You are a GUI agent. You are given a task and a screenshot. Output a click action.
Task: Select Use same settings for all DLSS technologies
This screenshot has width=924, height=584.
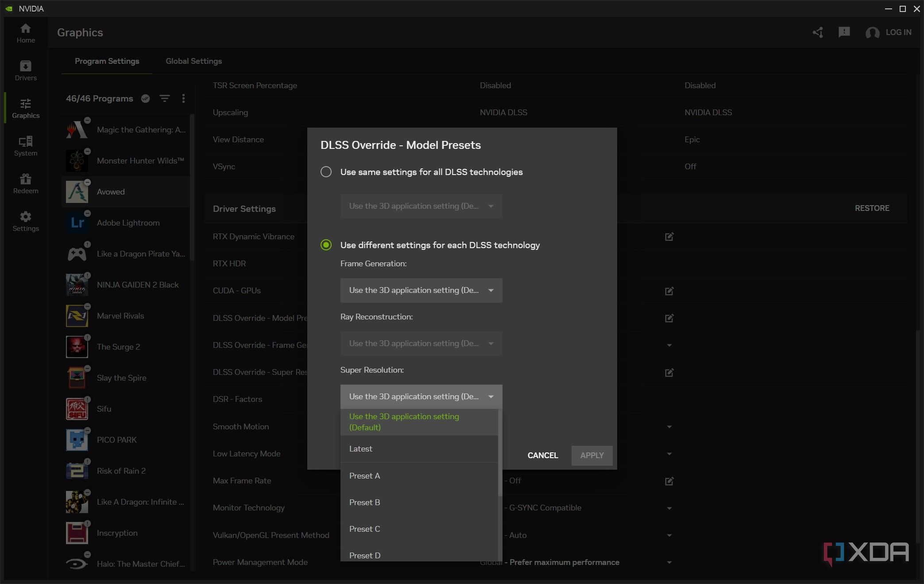(326, 172)
